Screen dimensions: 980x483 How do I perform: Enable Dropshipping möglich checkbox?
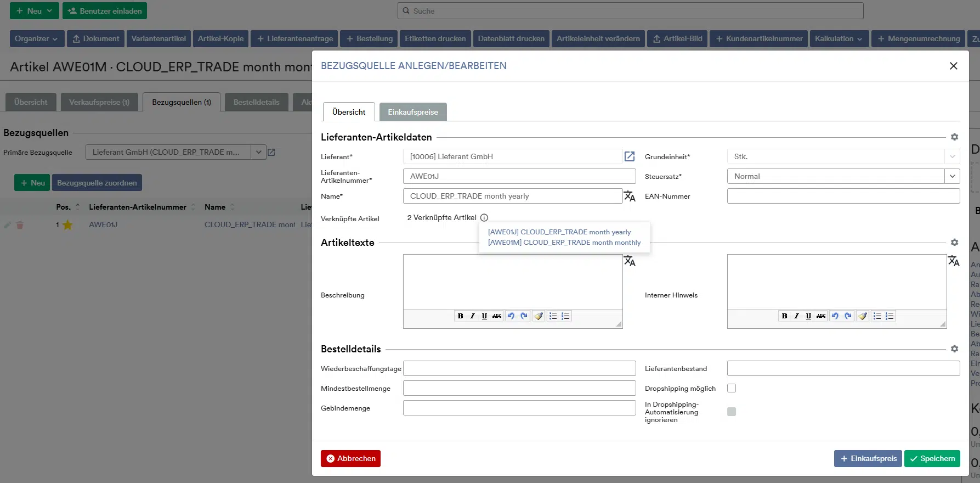[732, 388]
